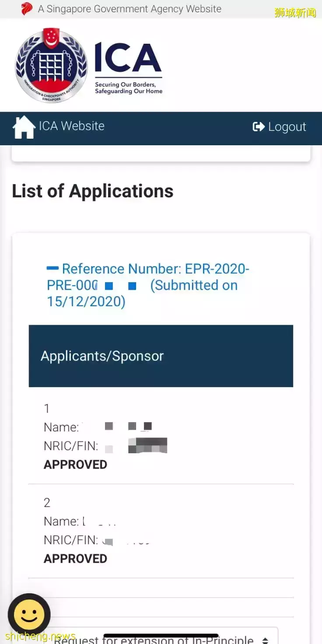
Task: Click the ICA circular crest emblem
Action: pyautogui.click(x=52, y=66)
